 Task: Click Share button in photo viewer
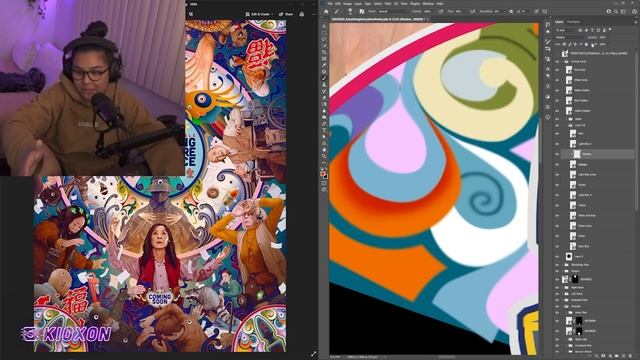[286, 14]
